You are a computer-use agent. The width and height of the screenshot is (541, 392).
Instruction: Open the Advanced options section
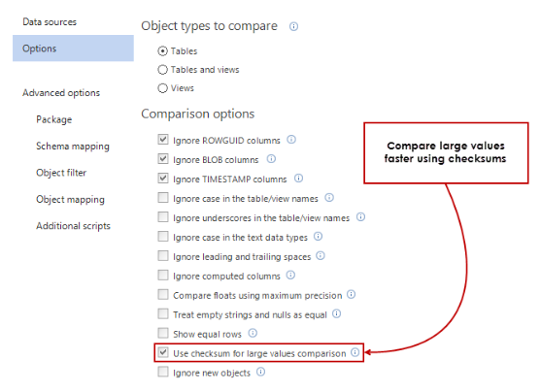tap(61, 93)
